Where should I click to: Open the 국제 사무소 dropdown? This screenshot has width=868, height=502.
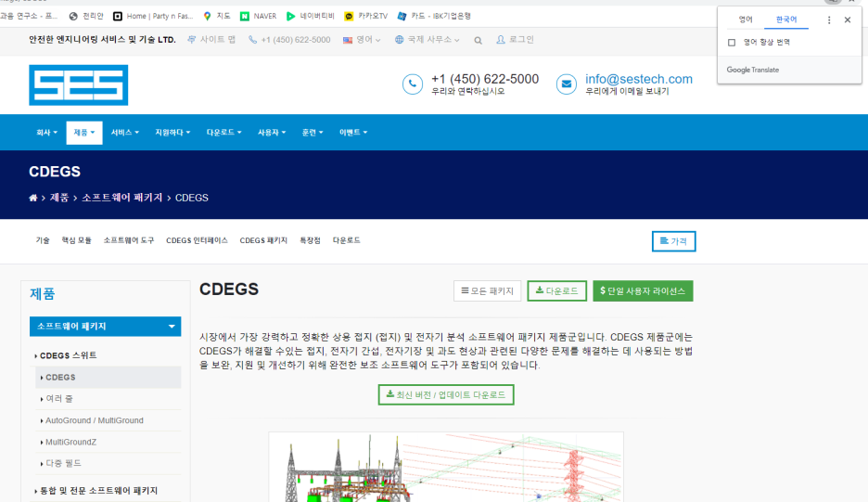(428, 40)
